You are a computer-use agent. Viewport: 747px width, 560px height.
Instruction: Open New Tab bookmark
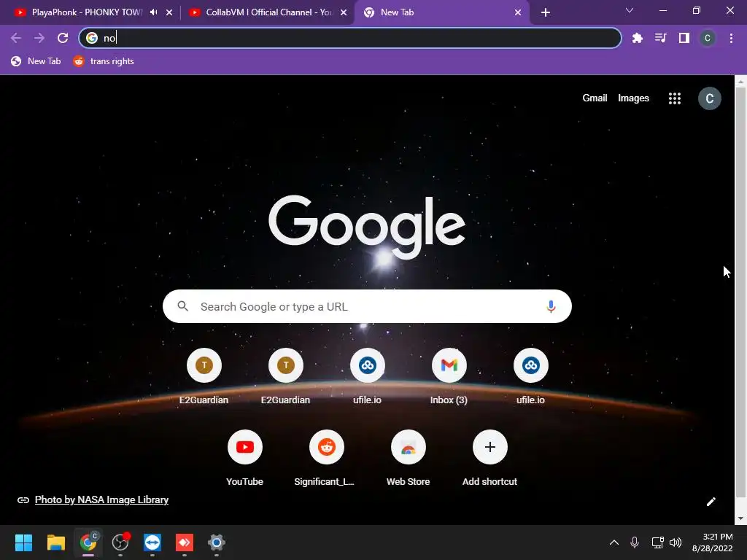(x=36, y=61)
